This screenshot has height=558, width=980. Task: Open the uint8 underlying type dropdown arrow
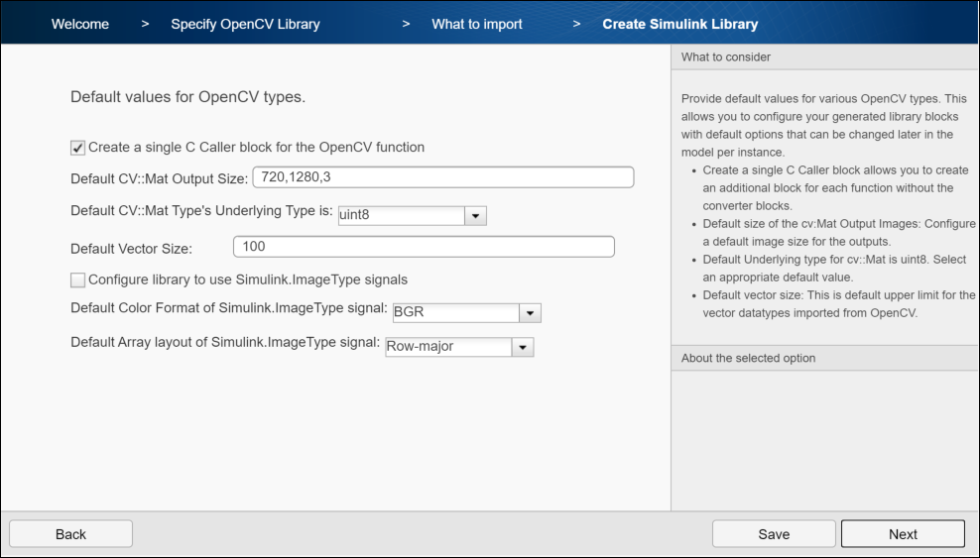tap(476, 216)
